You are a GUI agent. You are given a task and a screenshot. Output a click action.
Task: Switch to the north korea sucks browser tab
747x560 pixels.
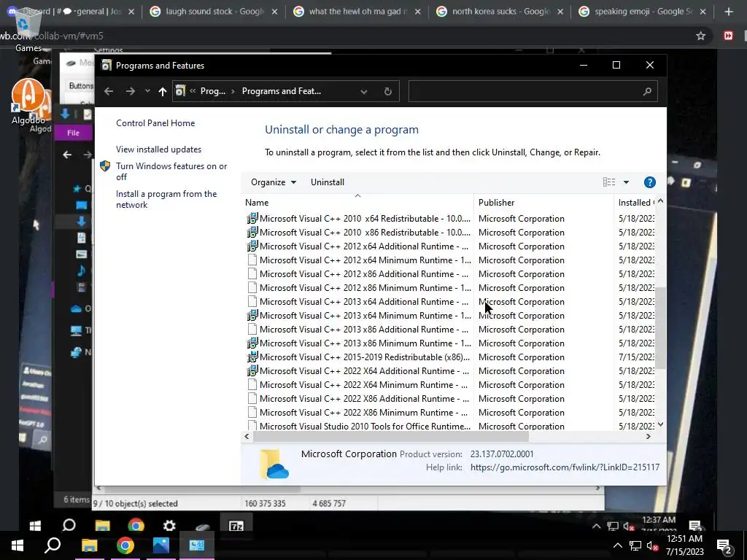click(500, 12)
